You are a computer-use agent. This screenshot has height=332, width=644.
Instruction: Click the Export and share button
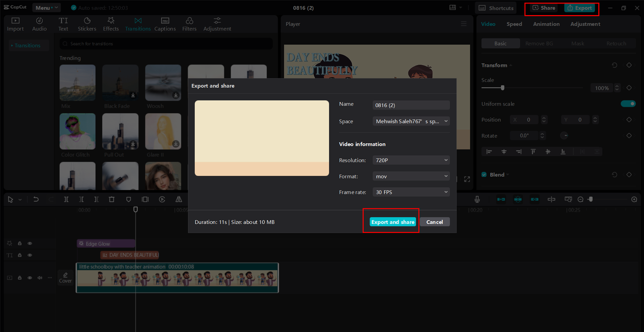(x=393, y=222)
